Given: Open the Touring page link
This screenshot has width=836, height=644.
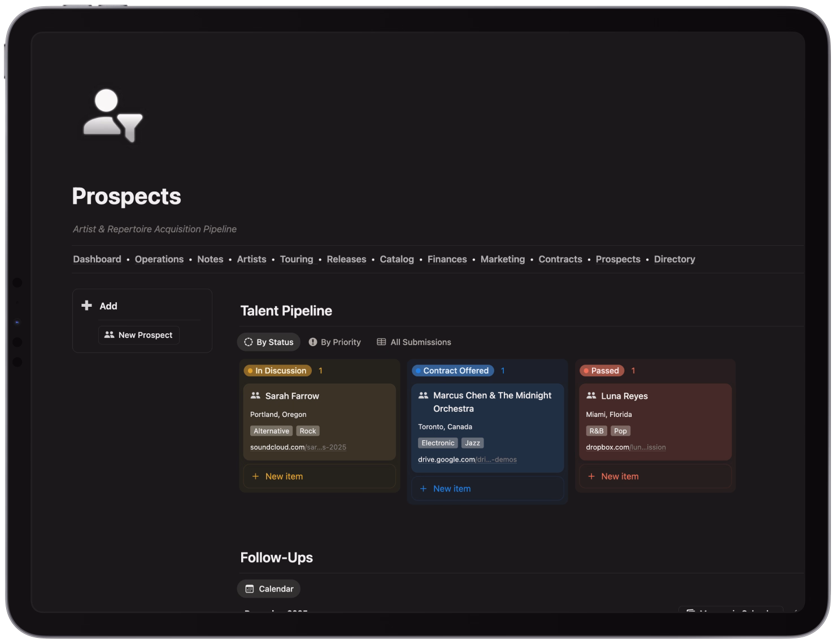Looking at the screenshot, I should pyautogui.click(x=297, y=259).
